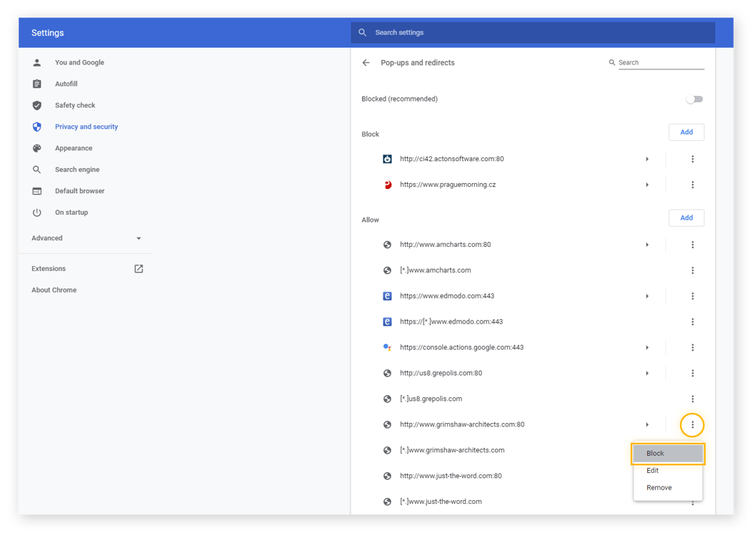This screenshot has width=756, height=536.
Task: Click Add in the Block section
Action: tap(686, 132)
